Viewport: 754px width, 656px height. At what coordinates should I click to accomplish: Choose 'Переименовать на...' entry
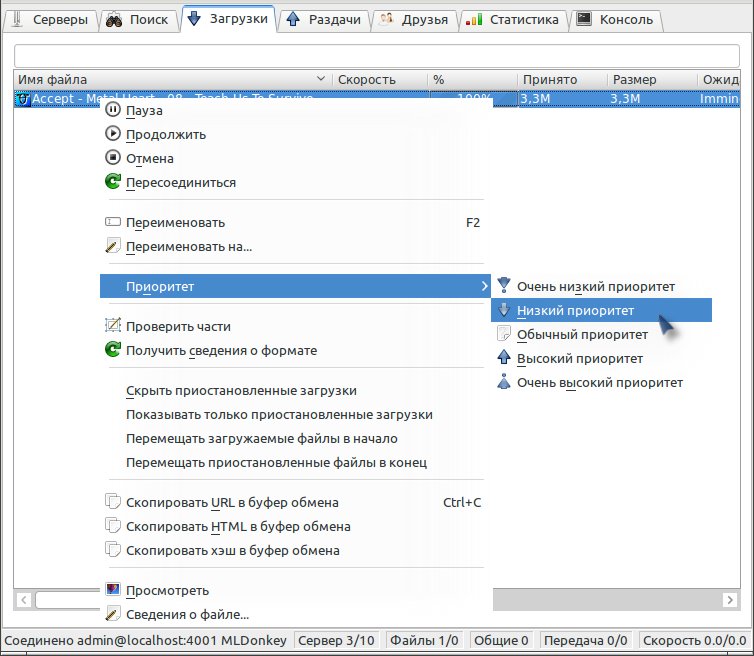295,246
